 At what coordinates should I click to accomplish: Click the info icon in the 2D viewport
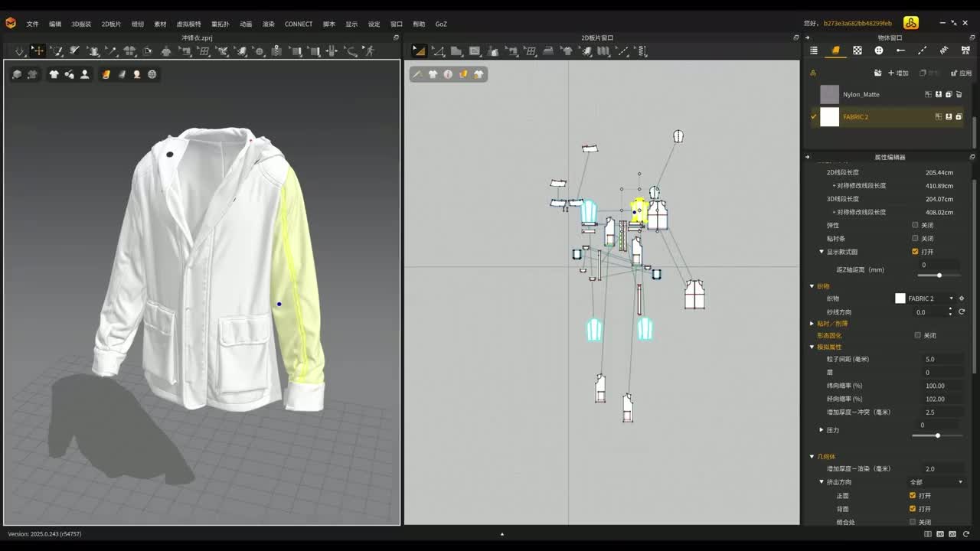448,74
